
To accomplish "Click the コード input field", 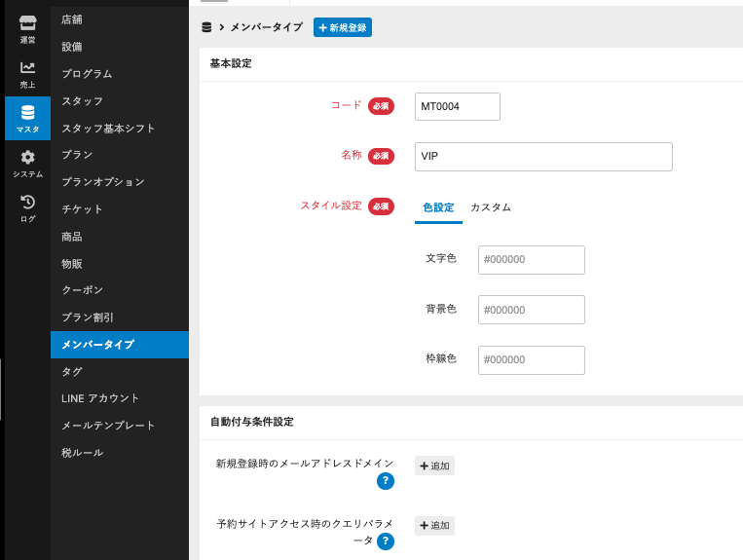I will pos(457,106).
